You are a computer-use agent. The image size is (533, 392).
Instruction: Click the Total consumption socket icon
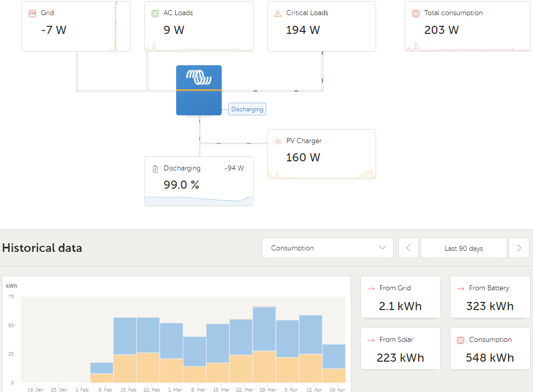(x=416, y=14)
